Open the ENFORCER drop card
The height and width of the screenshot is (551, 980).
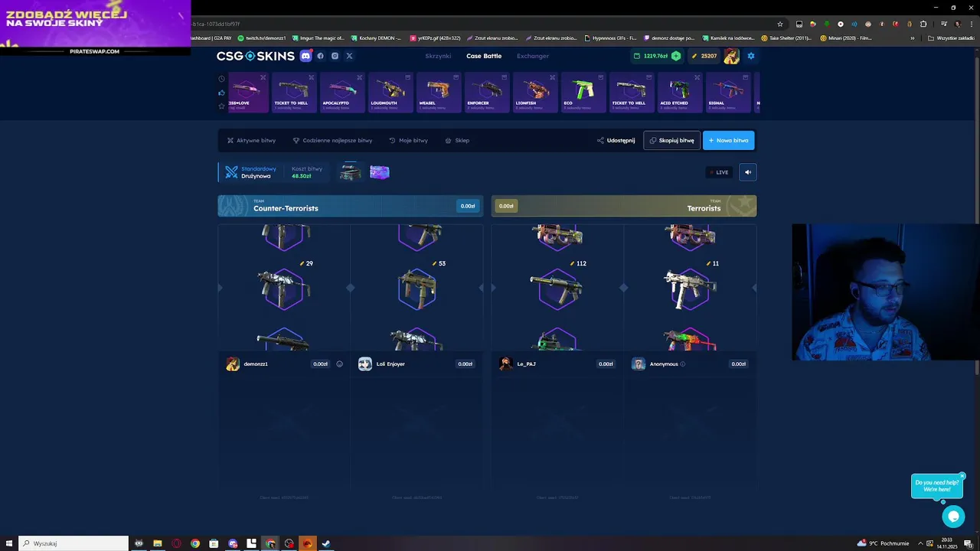487,93
